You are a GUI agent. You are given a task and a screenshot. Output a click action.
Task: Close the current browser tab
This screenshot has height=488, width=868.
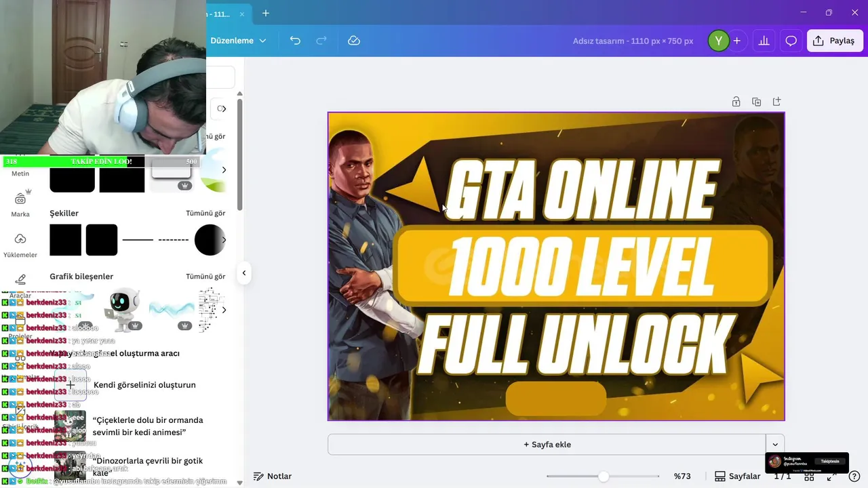click(x=242, y=14)
